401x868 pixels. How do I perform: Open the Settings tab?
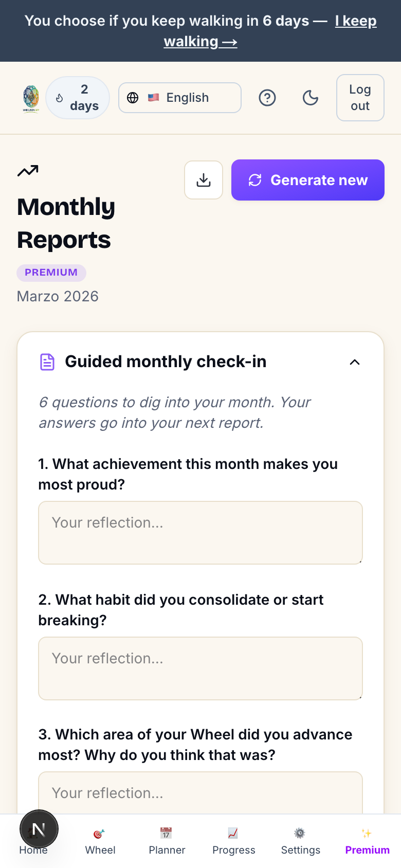pyautogui.click(x=301, y=841)
